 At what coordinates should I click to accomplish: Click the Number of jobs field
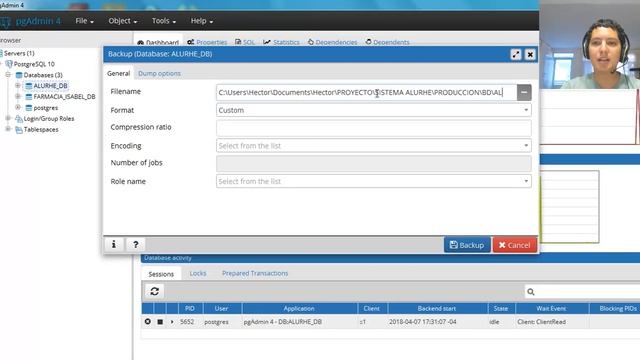coord(373,163)
